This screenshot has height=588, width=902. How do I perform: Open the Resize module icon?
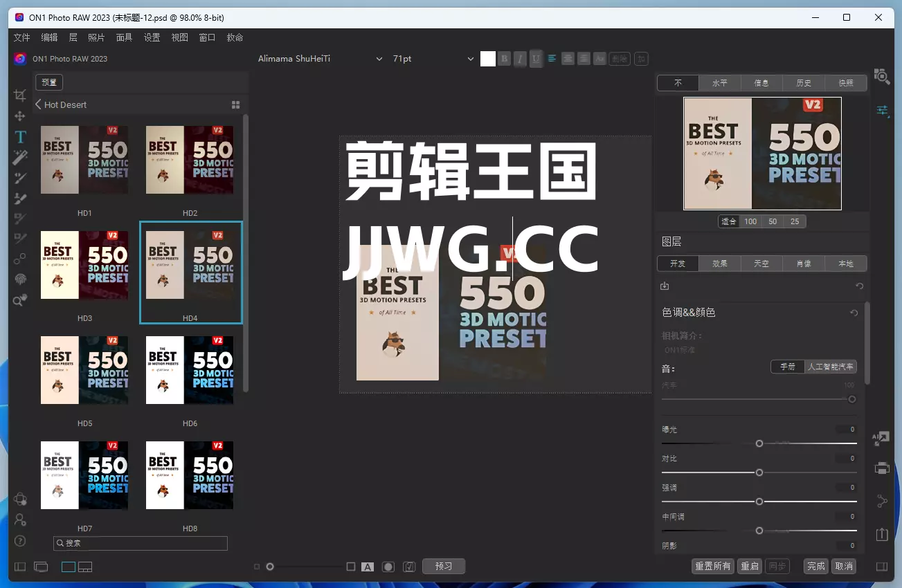(882, 437)
